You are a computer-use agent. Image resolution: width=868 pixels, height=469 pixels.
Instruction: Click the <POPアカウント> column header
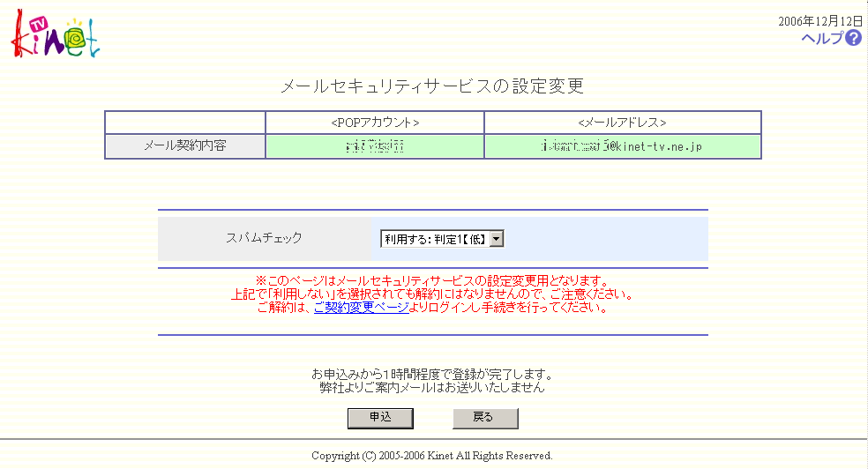tap(374, 123)
